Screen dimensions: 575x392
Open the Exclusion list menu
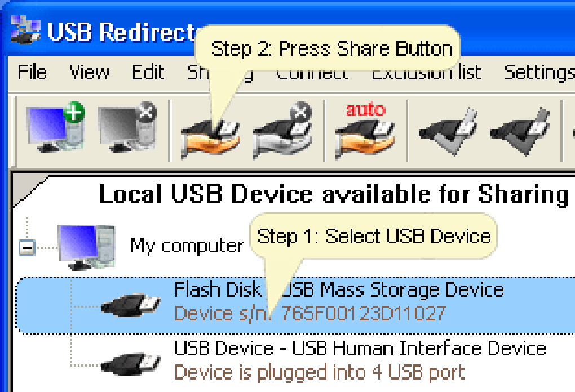coord(427,73)
